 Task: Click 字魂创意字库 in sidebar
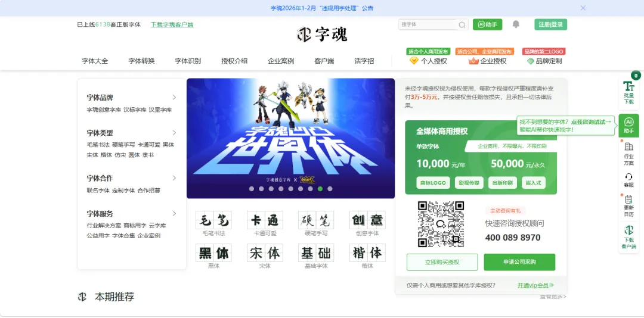104,110
